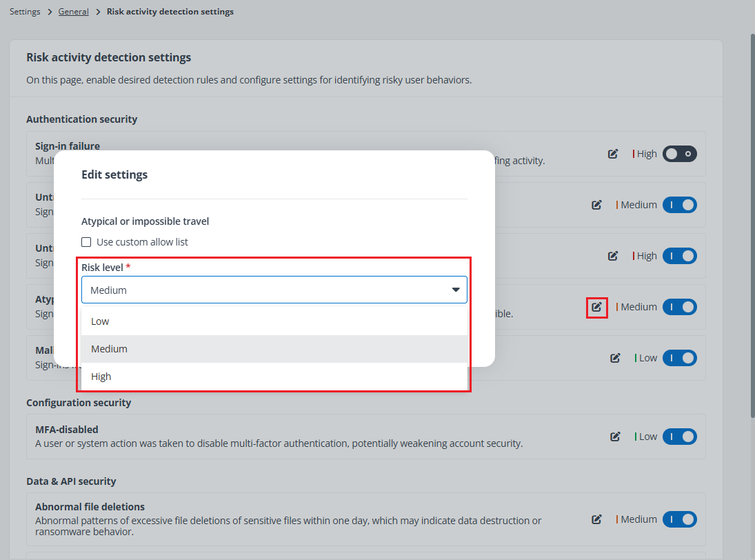
Task: Click the edit pencil next to the Medium rule under Sign-in failure
Action: 596,205
